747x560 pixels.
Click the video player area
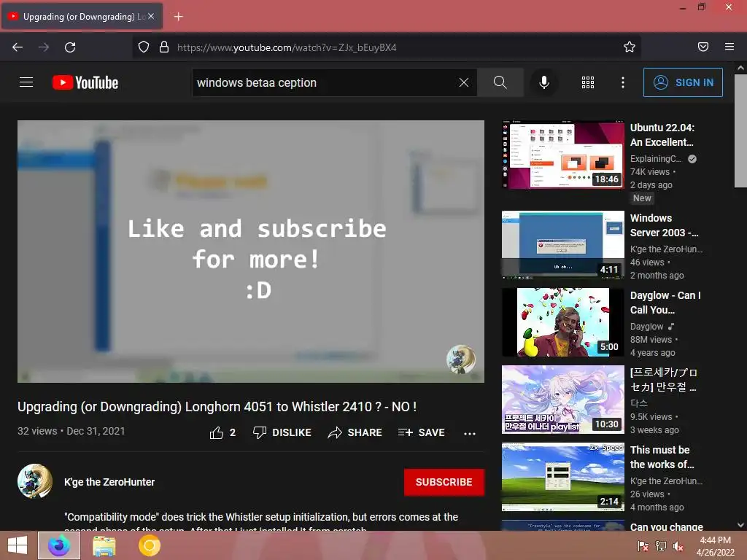point(251,252)
